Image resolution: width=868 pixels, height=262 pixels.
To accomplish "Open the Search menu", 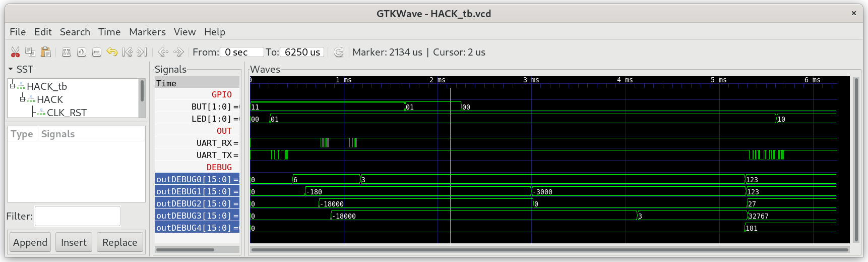I will (x=75, y=32).
